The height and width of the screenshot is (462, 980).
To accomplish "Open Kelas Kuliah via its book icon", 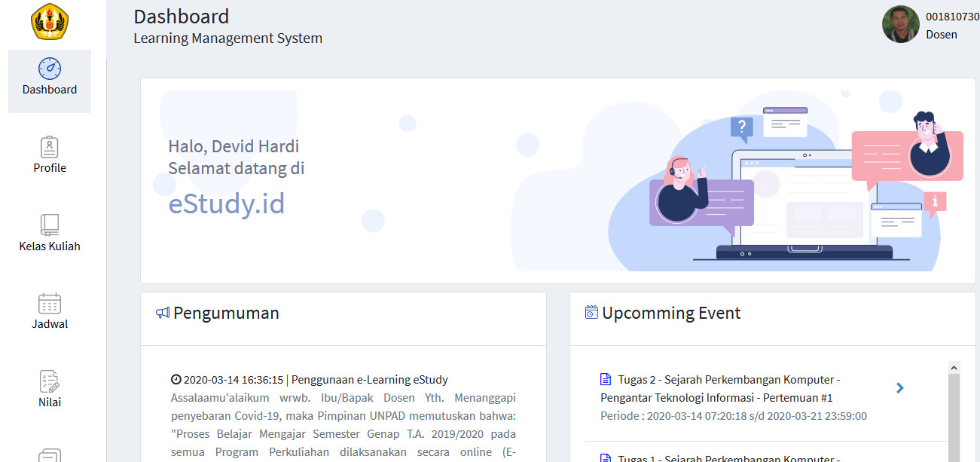I will 50,225.
